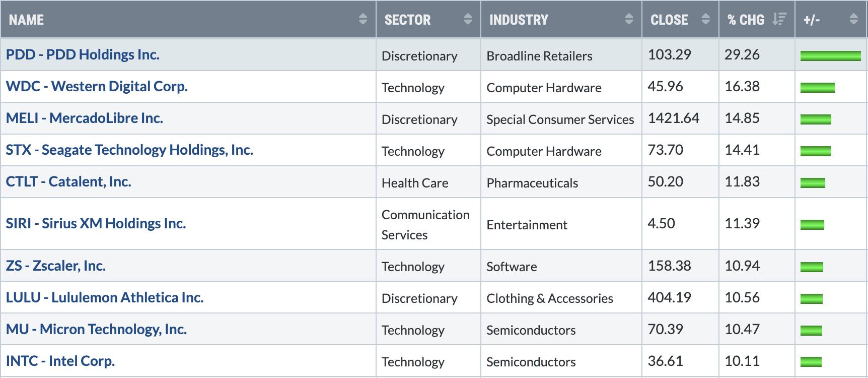Click the sort arrows in the CLOSE column header

click(705, 20)
